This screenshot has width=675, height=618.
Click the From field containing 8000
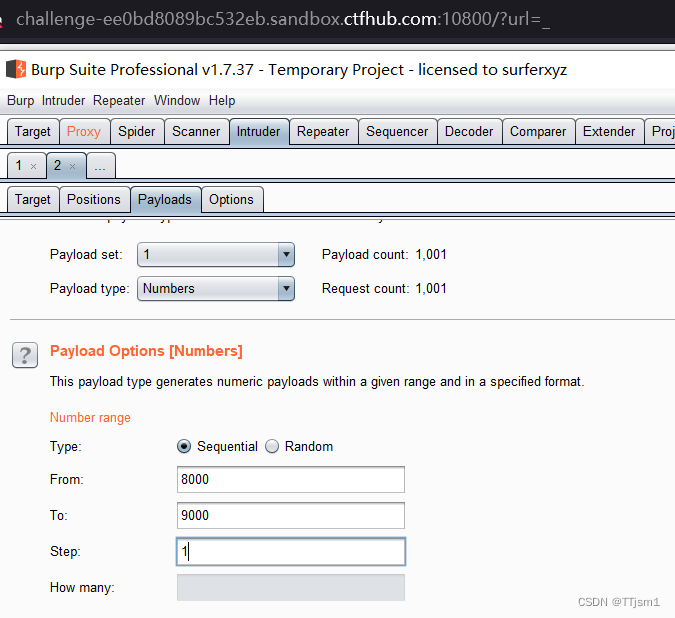tap(291, 479)
